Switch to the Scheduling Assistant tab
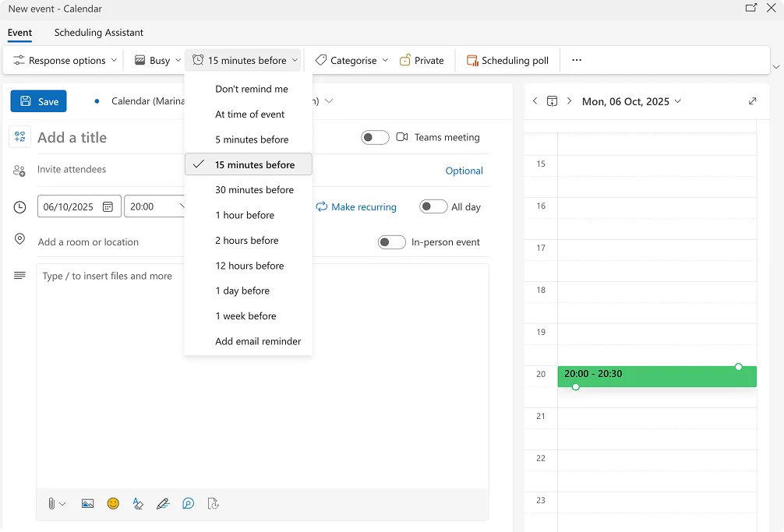 (98, 33)
